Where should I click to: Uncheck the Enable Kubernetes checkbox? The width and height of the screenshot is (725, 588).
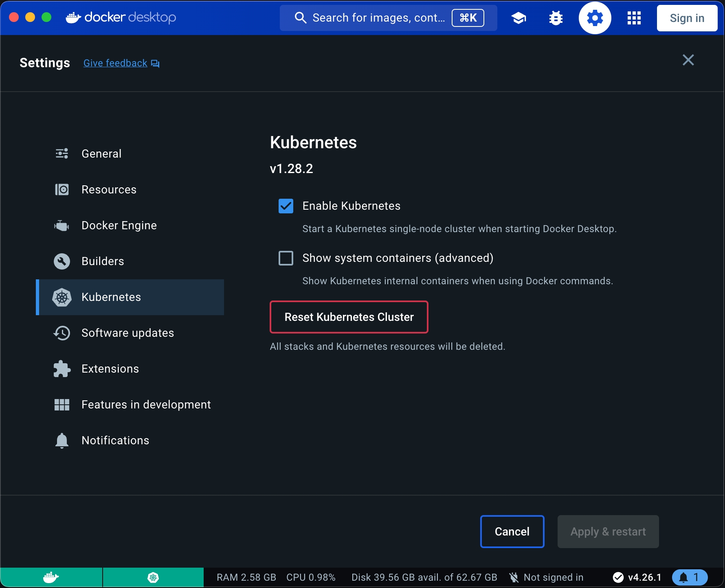pyautogui.click(x=286, y=206)
